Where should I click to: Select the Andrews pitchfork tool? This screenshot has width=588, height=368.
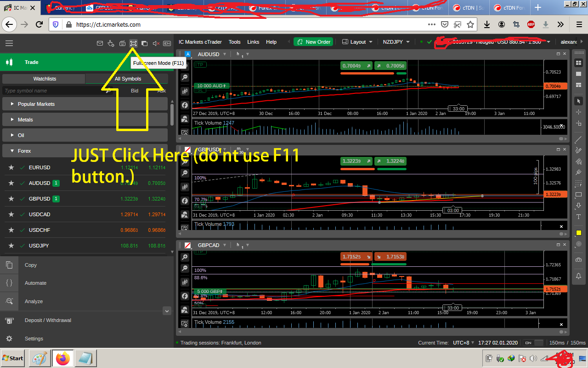pyautogui.click(x=578, y=172)
